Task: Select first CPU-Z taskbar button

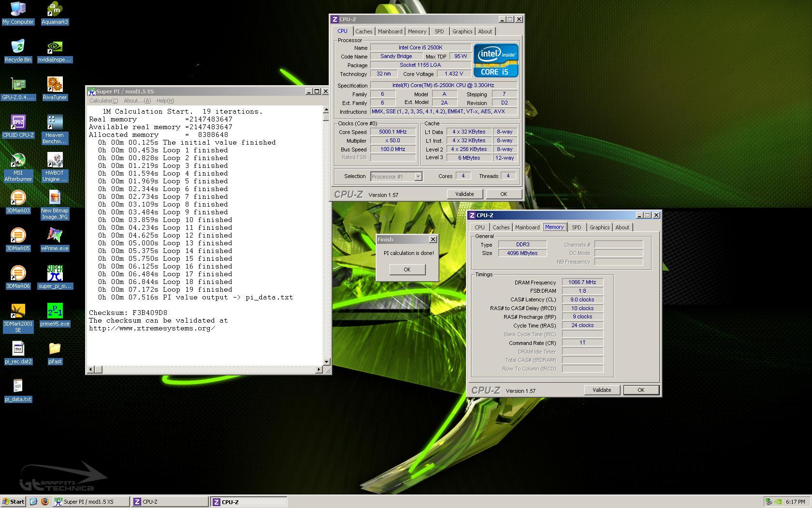Action: (x=170, y=502)
